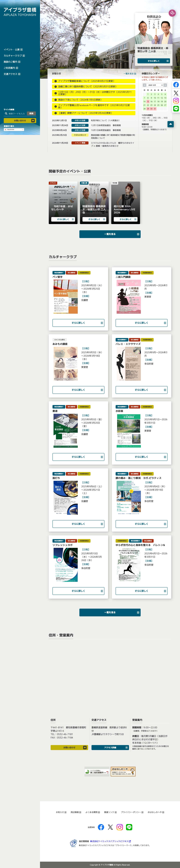Screen dimensions: 180x868
Task: Click さらに詳しく on the hero 特選落語会 card
Action: (154, 61)
